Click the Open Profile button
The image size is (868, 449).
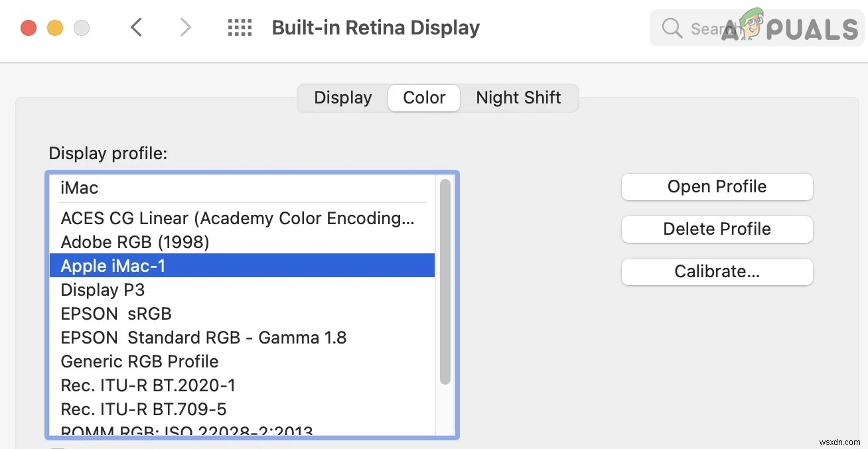pyautogui.click(x=717, y=186)
